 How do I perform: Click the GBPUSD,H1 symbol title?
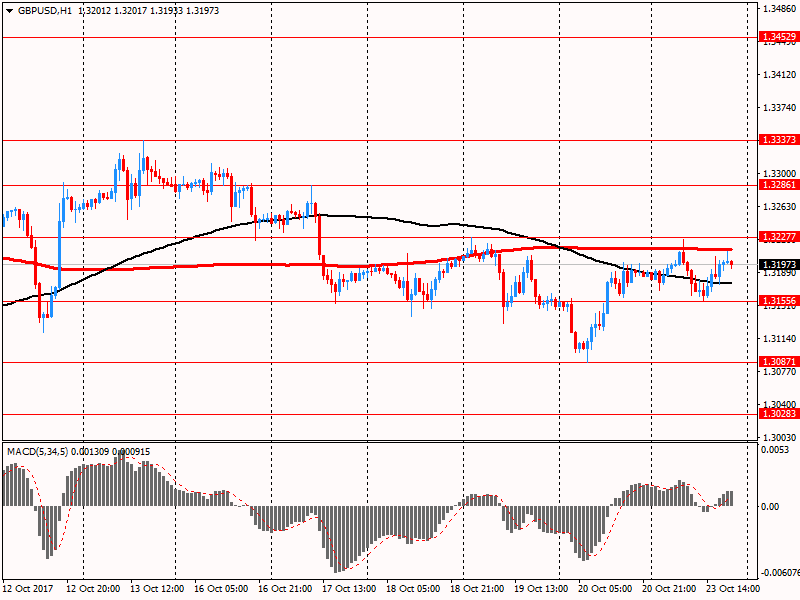pyautogui.click(x=45, y=11)
